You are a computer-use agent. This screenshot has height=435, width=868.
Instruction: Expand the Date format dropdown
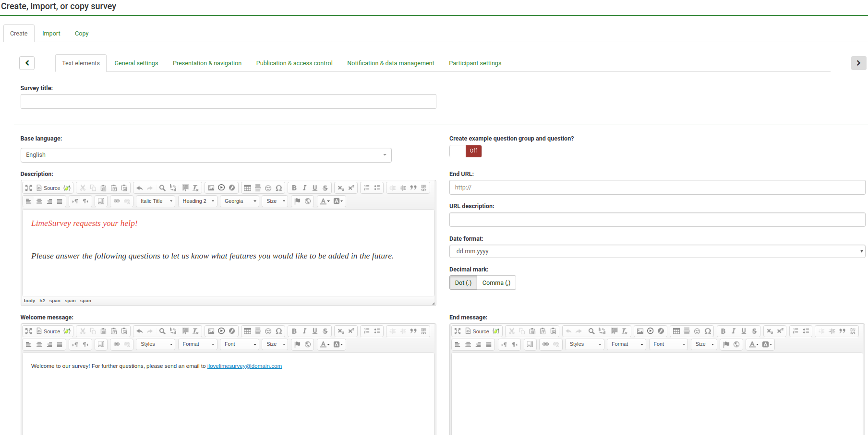[x=657, y=251]
